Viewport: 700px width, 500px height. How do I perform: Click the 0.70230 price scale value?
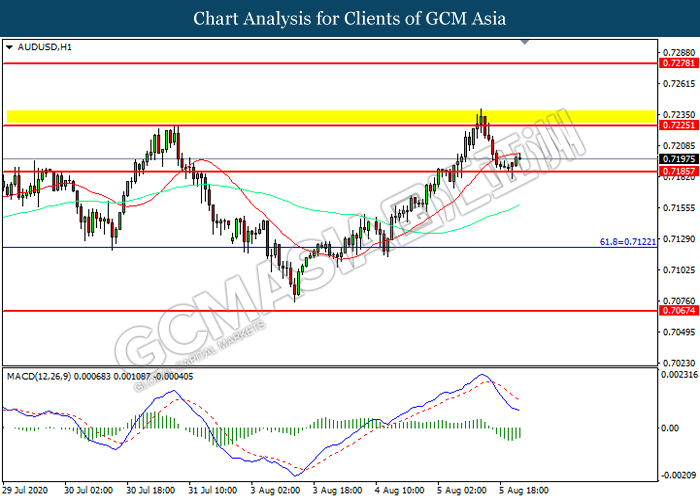click(679, 363)
